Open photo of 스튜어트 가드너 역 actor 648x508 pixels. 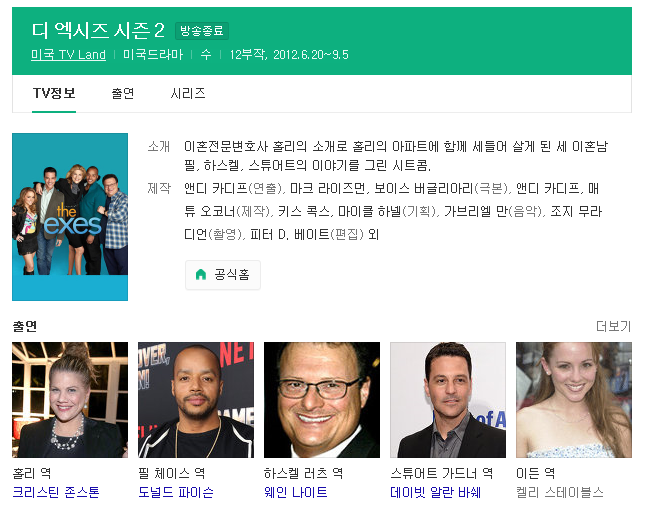(448, 400)
